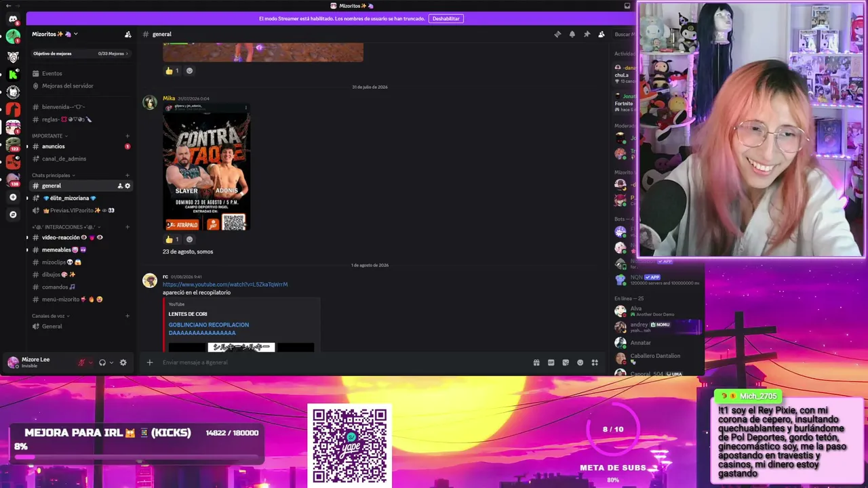The width and height of the screenshot is (868, 488).
Task: Toggle headphones deafen
Action: tap(102, 363)
